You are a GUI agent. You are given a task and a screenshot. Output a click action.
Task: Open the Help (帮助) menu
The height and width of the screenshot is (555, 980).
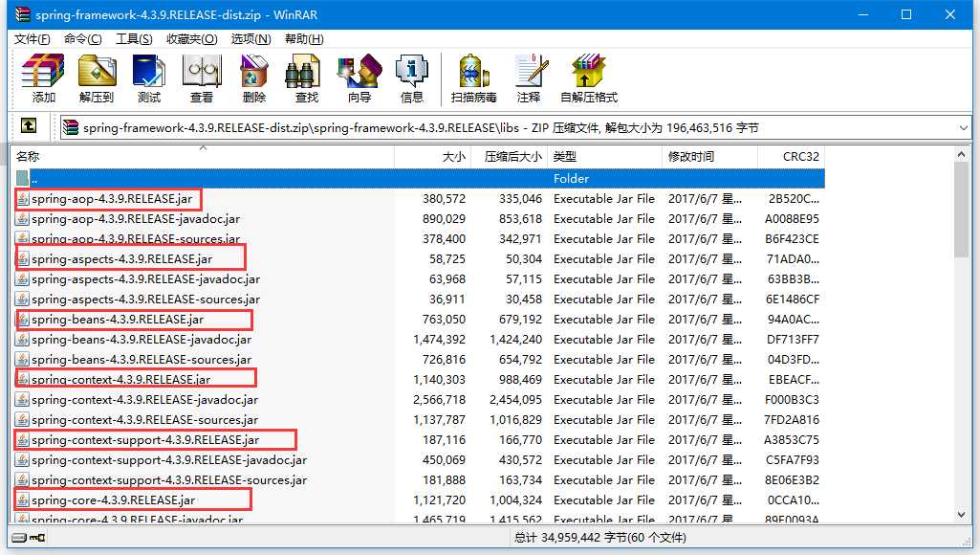click(x=304, y=39)
